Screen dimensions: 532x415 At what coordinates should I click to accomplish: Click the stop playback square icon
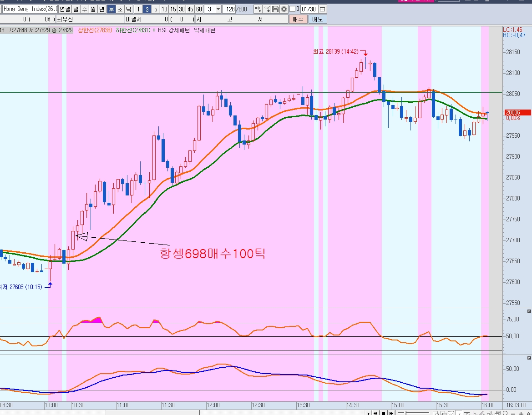pos(384,413)
